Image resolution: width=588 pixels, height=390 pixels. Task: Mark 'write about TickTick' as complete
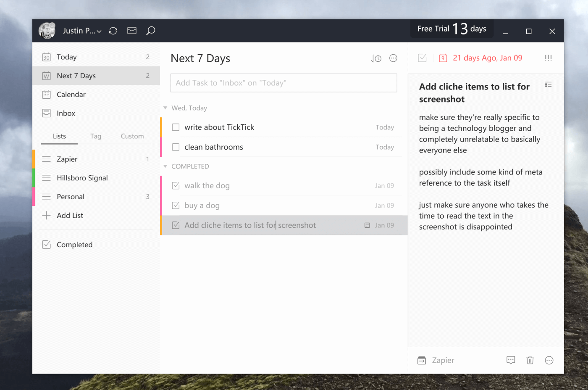click(175, 127)
